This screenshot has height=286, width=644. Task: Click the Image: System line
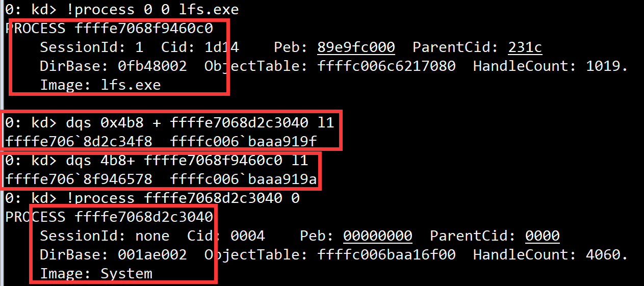[x=96, y=274]
